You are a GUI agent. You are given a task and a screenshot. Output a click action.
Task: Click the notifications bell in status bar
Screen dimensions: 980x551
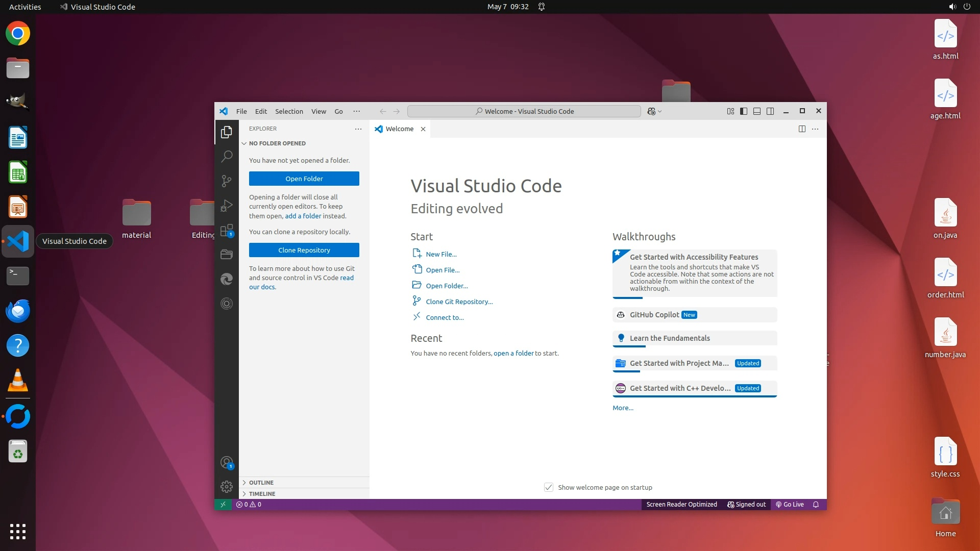(816, 505)
